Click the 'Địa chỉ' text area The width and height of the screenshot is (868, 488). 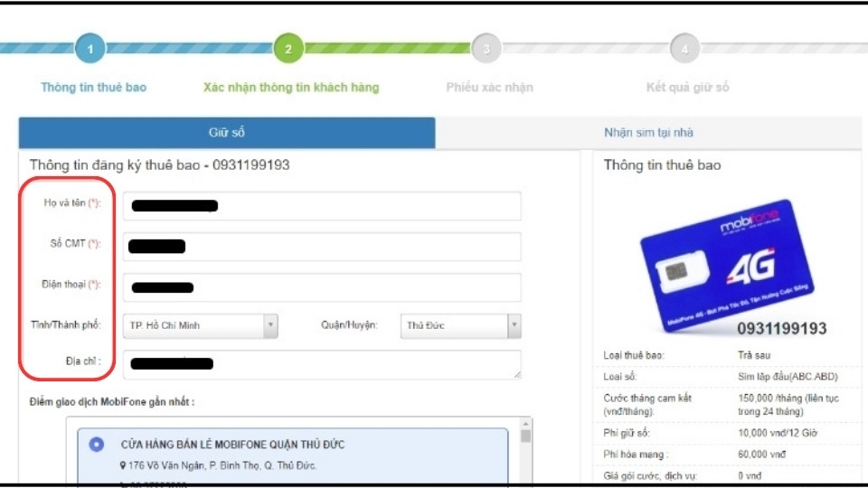click(x=322, y=364)
